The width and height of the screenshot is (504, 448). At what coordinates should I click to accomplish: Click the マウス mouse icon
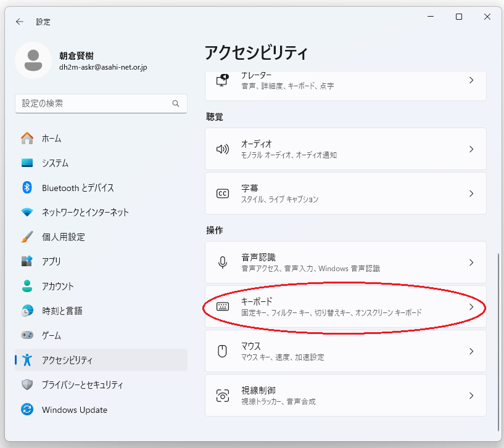click(x=223, y=351)
